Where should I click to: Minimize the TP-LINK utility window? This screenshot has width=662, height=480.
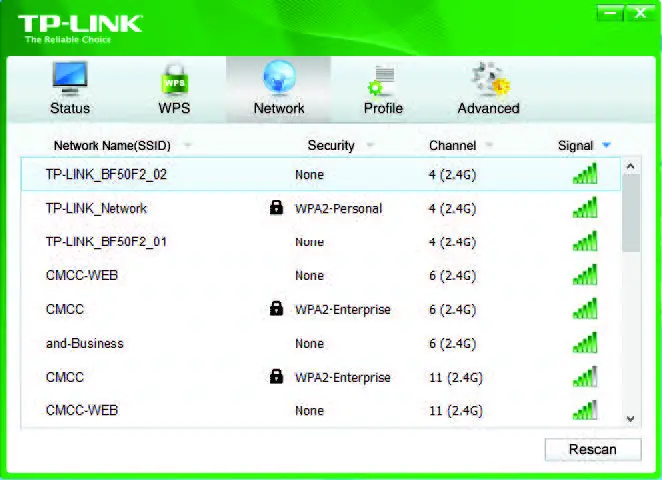pyautogui.click(x=610, y=14)
